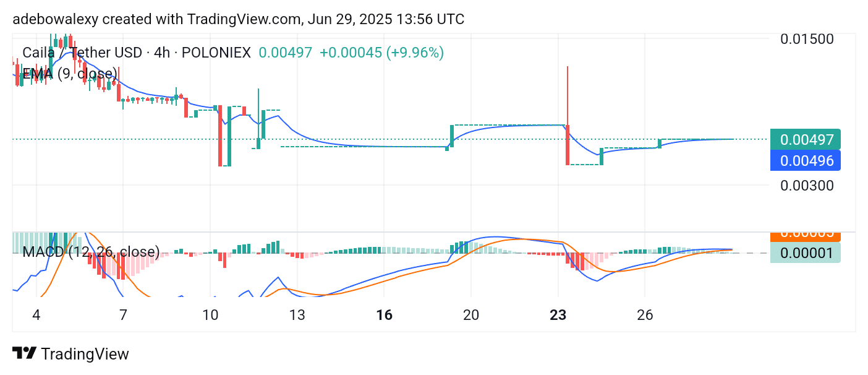The height and width of the screenshot is (375, 868).
Task: Click date label 20 on time axis
Action: (x=471, y=315)
